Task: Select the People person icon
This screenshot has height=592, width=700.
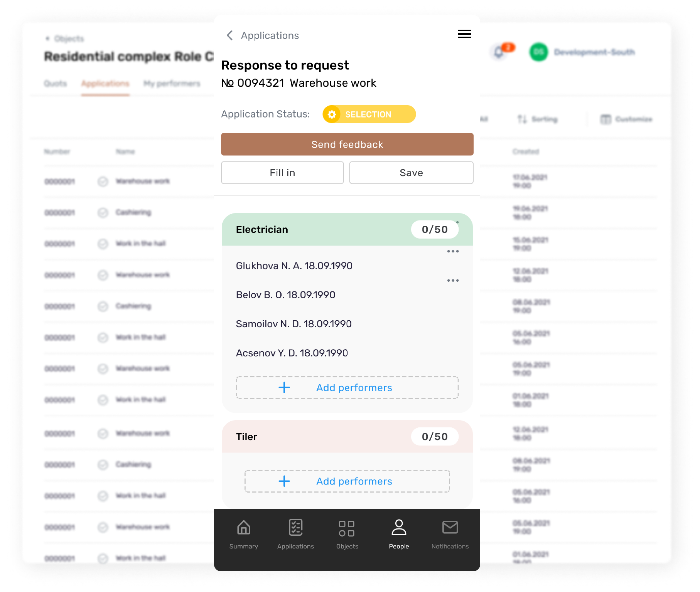Action: point(399,528)
